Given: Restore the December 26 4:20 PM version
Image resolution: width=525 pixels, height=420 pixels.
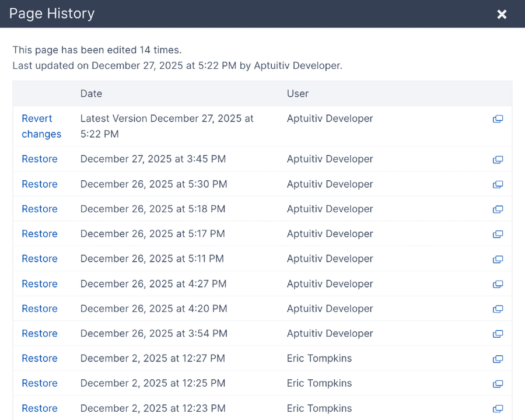Looking at the screenshot, I should (39, 309).
